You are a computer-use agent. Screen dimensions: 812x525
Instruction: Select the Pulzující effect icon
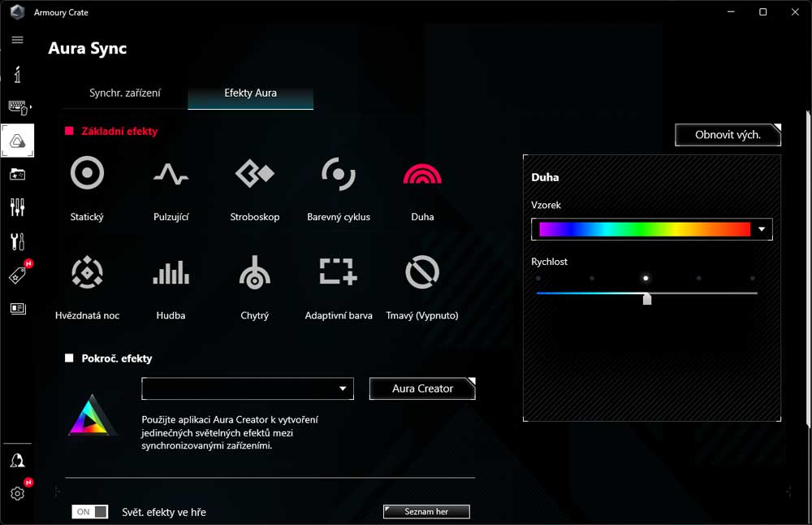[x=171, y=172]
